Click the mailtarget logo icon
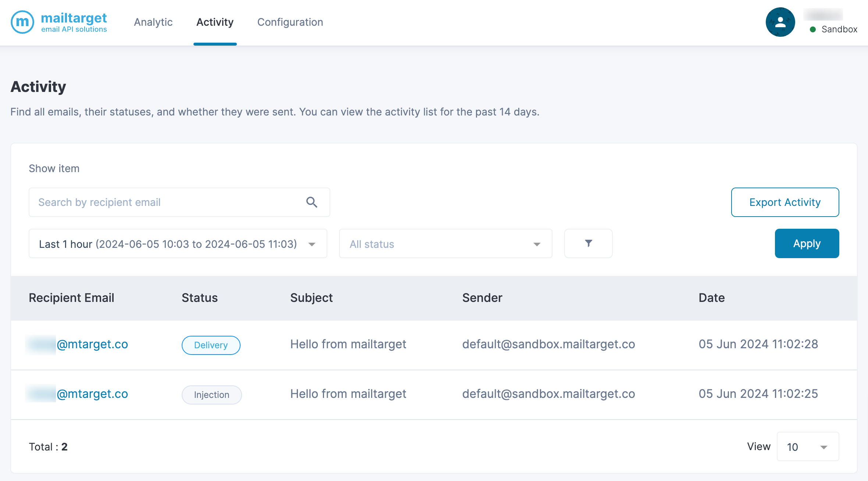This screenshot has height=481, width=868. (x=22, y=22)
